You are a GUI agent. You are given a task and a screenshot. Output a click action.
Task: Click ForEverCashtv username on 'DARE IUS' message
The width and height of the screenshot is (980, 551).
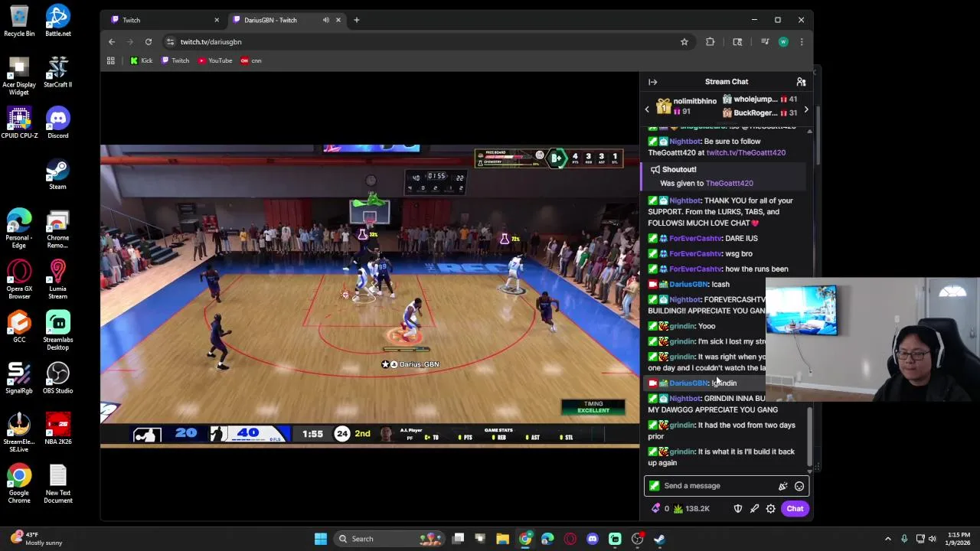(x=694, y=238)
